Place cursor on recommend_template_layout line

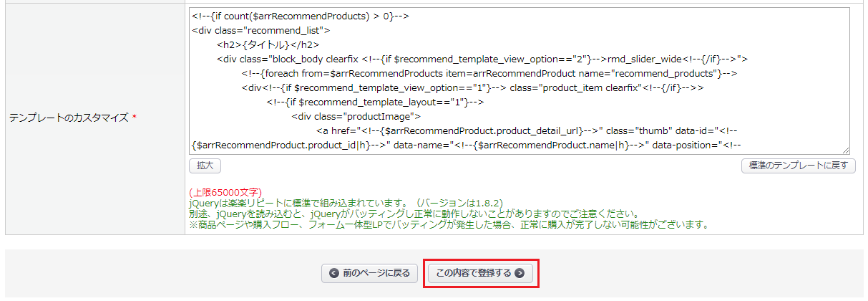[376, 102]
